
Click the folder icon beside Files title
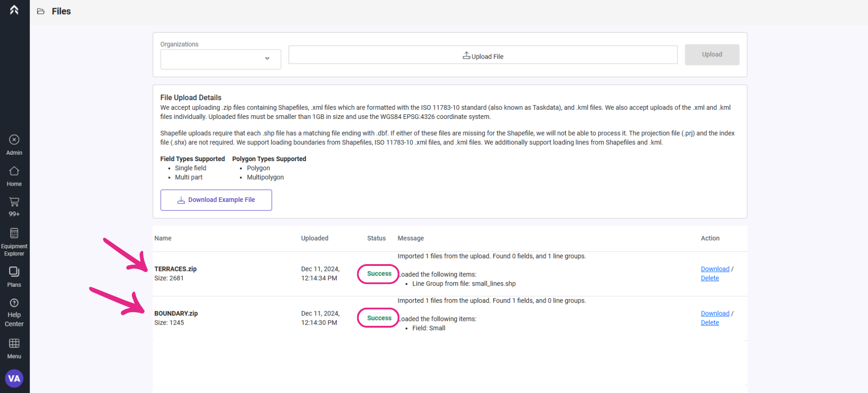[41, 11]
